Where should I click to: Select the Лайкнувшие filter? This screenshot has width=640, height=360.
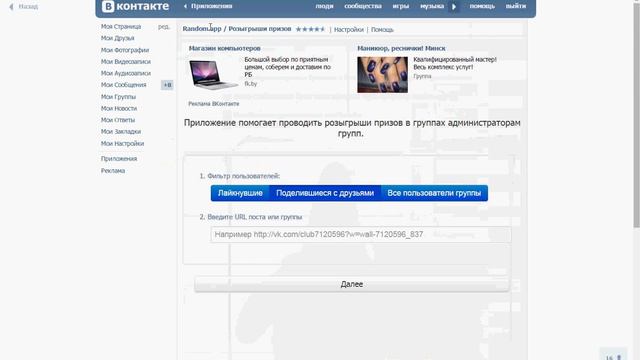pos(240,193)
